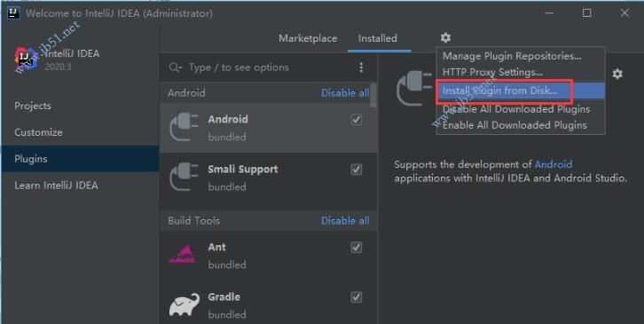644x324 pixels.
Task: Toggle the Gradle plugin checkbox
Action: coord(356,297)
